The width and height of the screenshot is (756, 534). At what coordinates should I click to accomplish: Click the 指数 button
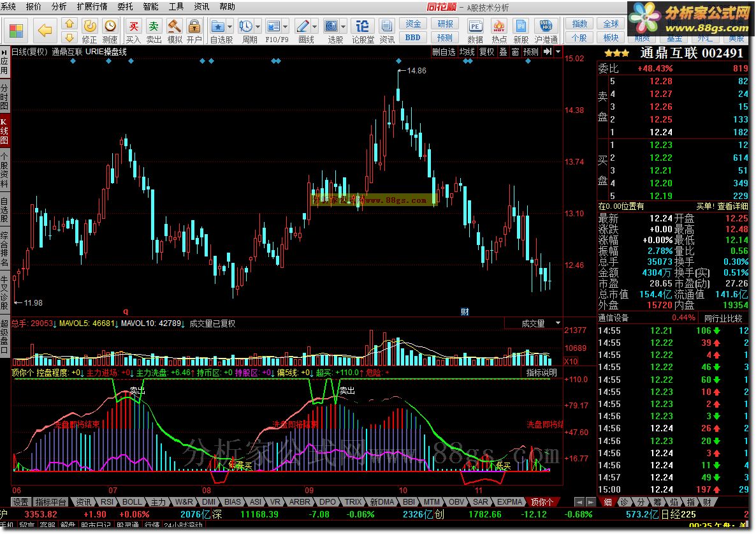pyautogui.click(x=579, y=24)
